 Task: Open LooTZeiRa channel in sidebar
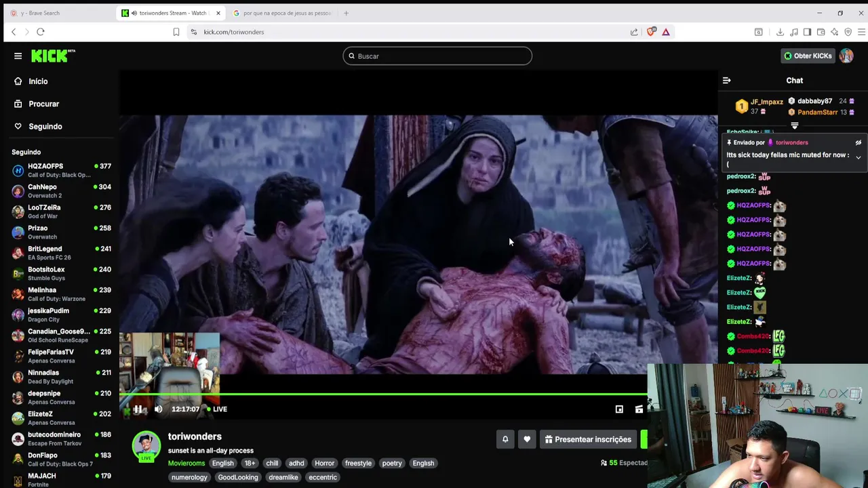pyautogui.click(x=61, y=211)
